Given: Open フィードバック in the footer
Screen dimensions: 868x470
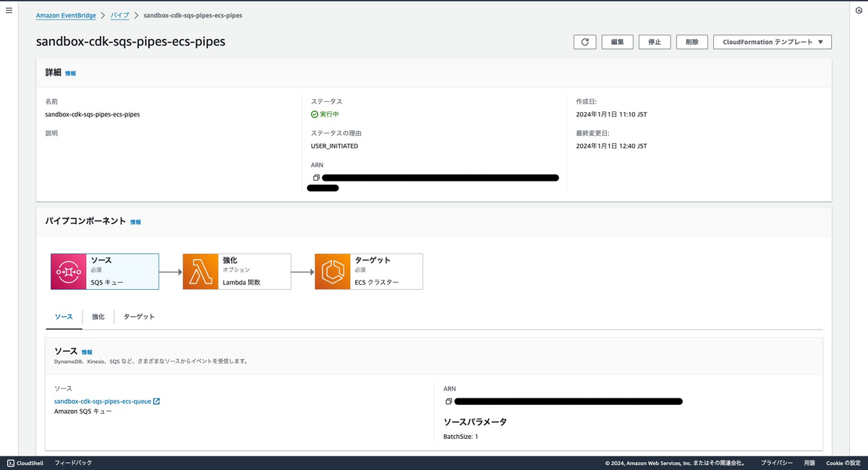Looking at the screenshot, I should coord(73,463).
